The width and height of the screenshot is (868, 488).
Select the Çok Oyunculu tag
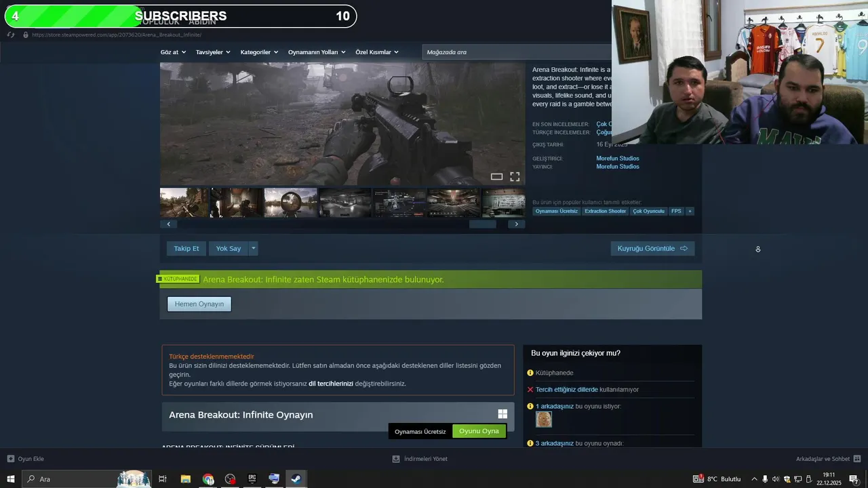click(x=649, y=211)
